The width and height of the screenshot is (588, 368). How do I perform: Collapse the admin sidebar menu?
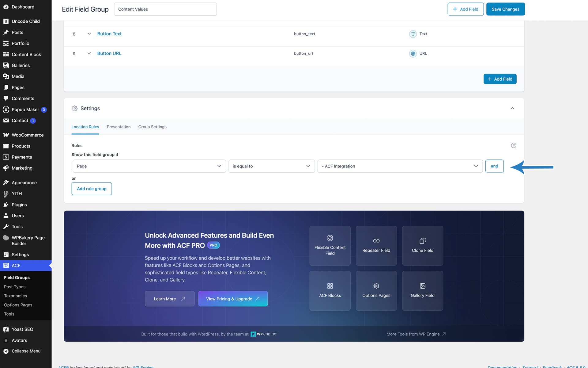click(26, 351)
